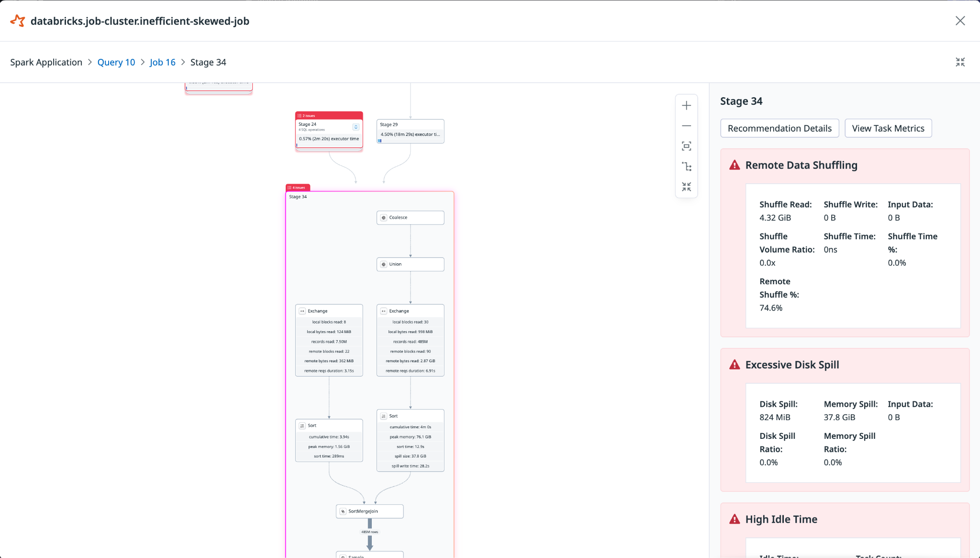Zoom out the graph with minus icon
The image size is (980, 558).
pos(686,126)
